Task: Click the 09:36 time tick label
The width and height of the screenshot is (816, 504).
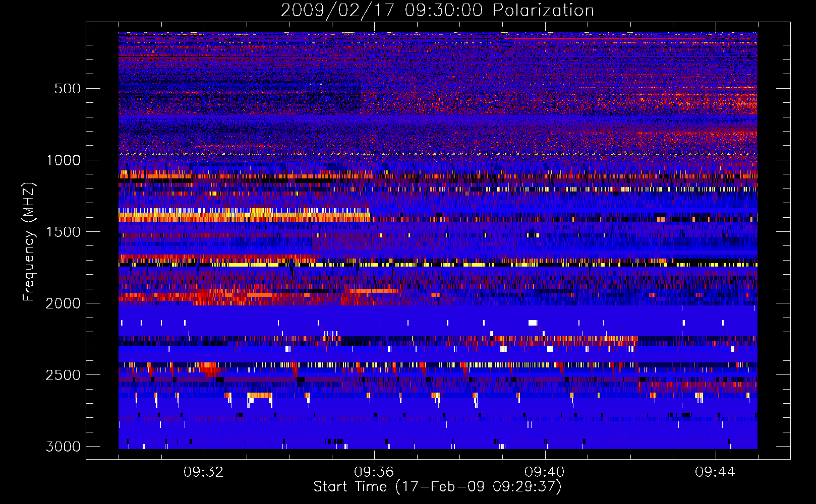Action: [374, 472]
